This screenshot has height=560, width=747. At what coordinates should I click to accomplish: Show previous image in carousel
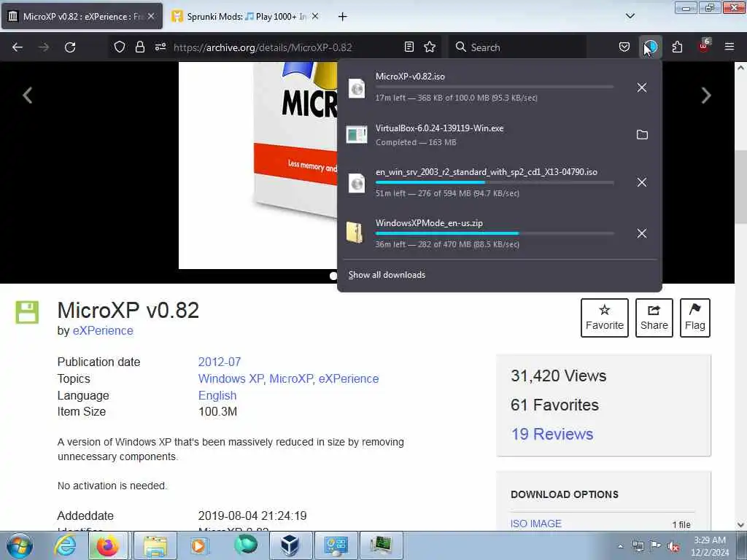click(28, 96)
